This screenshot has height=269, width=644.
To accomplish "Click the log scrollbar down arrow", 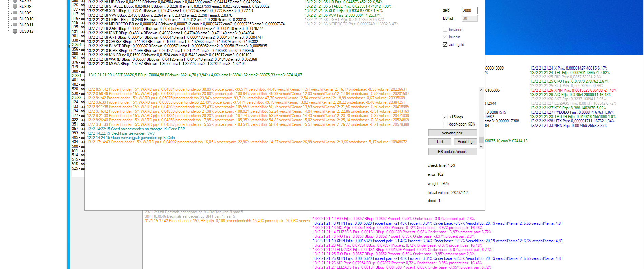I will coord(481,147).
